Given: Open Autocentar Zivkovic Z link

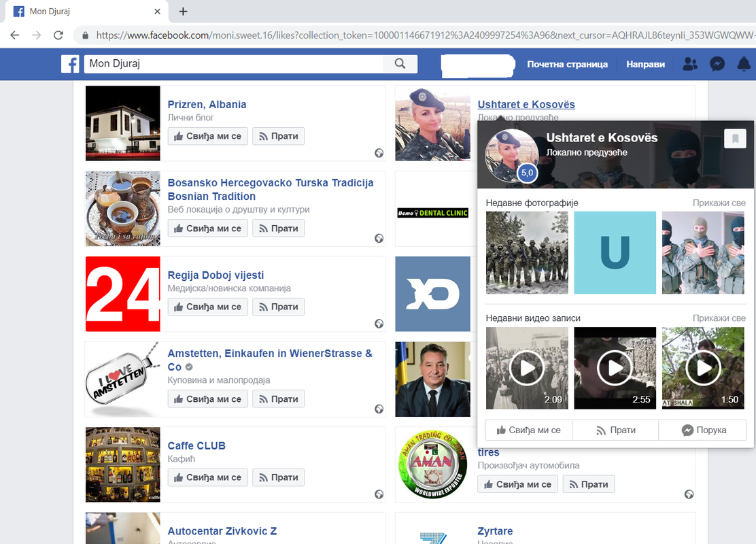Looking at the screenshot, I should coord(222,532).
